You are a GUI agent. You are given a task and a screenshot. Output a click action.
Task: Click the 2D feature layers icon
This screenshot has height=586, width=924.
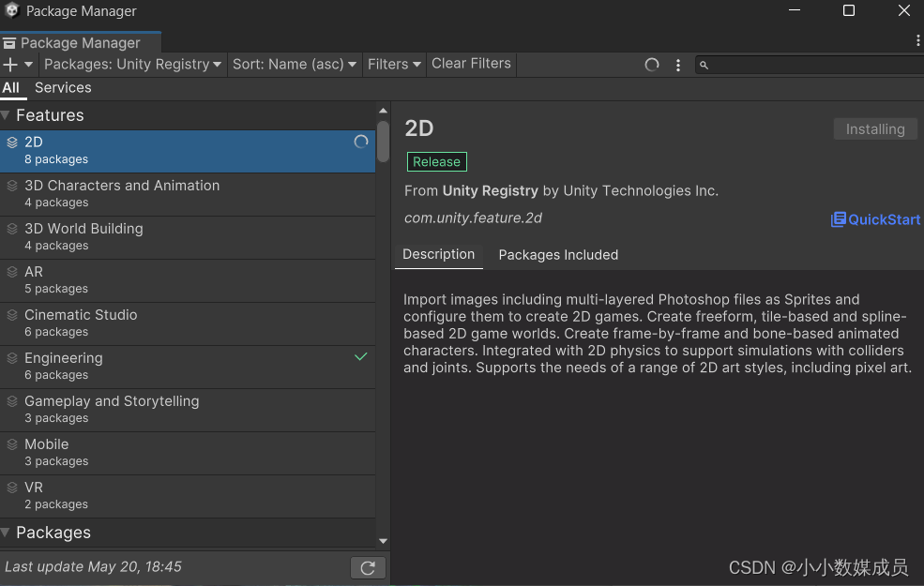point(12,143)
